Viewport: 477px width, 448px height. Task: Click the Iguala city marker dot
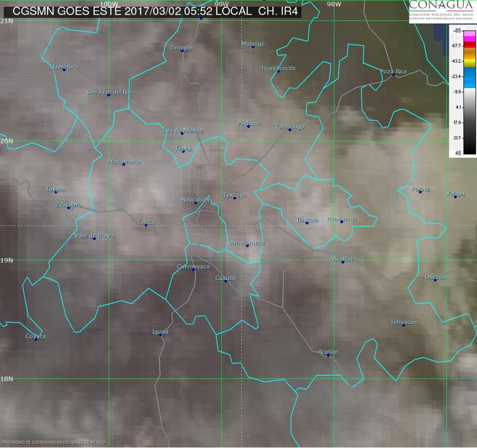pos(161,335)
